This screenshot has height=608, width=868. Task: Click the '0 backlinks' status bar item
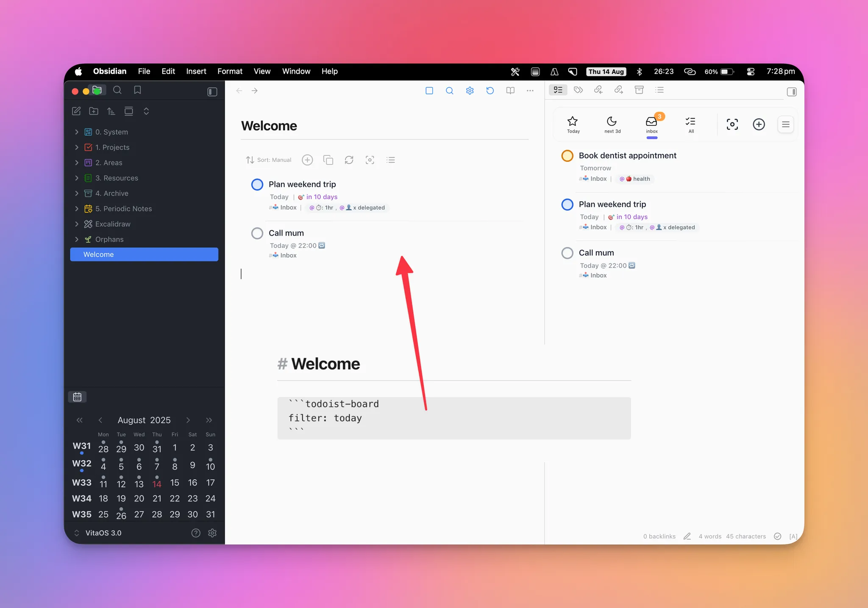[x=659, y=536]
